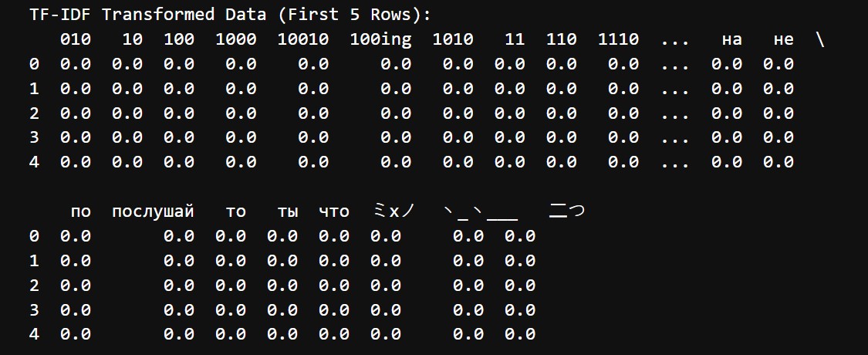
Task: Click the 'послушай' column header
Action: (153, 211)
